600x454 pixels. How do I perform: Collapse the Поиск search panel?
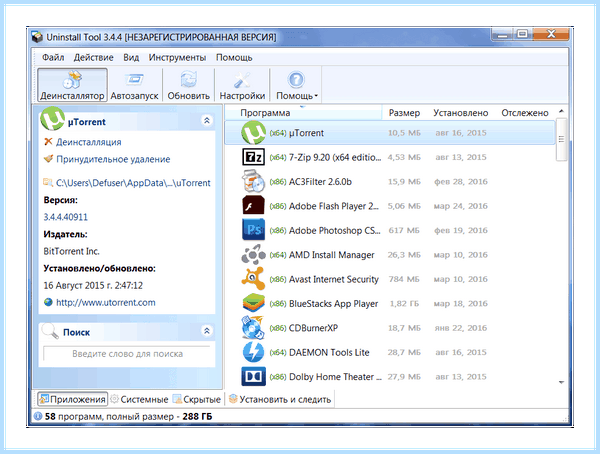pyautogui.click(x=207, y=331)
